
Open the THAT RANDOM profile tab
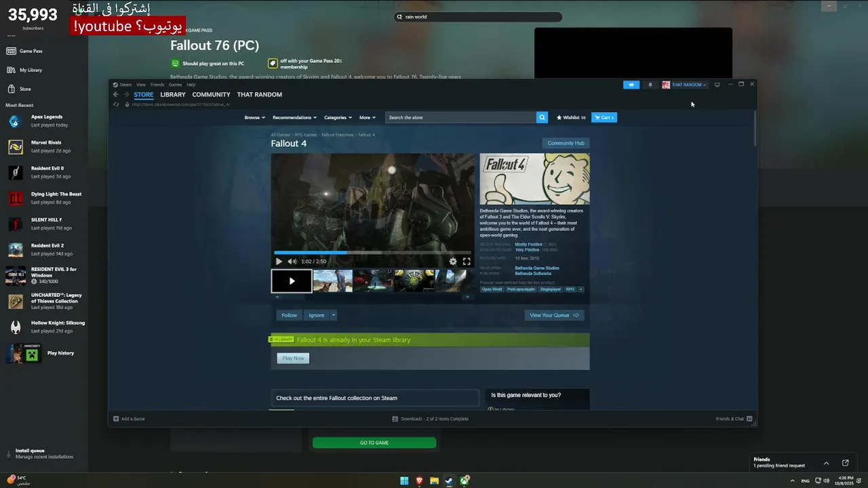coord(259,95)
